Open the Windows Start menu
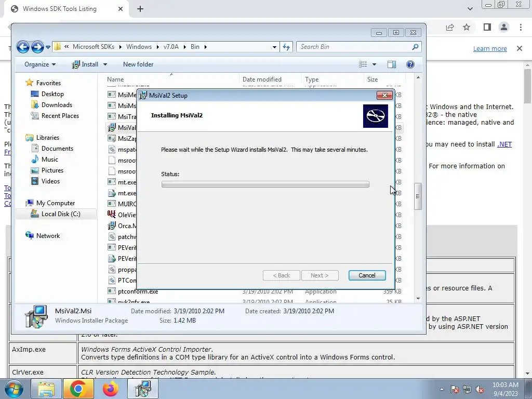The image size is (532, 399). coord(13,389)
